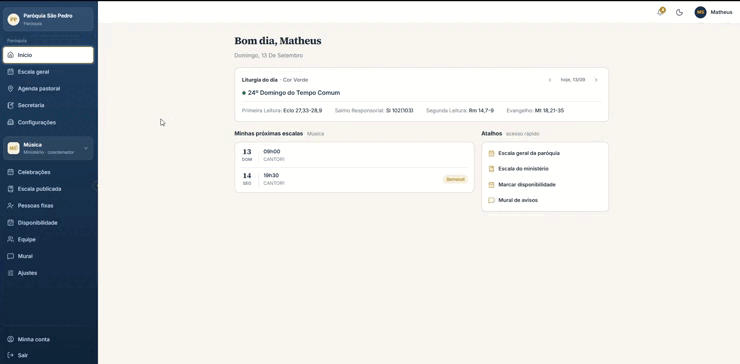Screen dimensions: 740x364
Task: Open Mural label in sidebar
Action: 25,256
